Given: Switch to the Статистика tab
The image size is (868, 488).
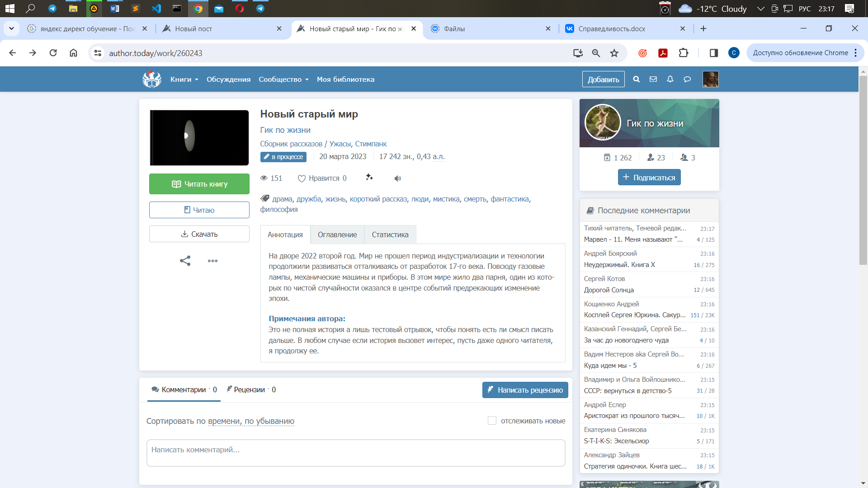Looking at the screenshot, I should pyautogui.click(x=390, y=235).
